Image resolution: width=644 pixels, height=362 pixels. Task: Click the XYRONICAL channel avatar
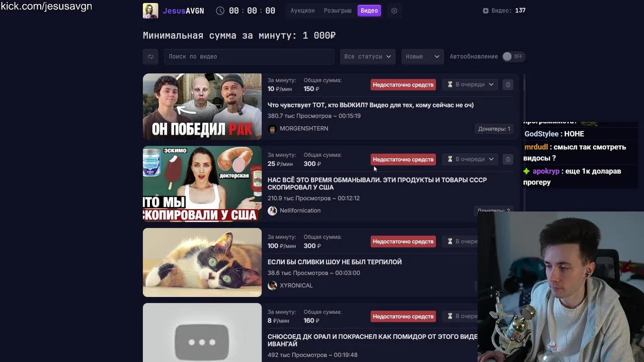click(x=272, y=286)
